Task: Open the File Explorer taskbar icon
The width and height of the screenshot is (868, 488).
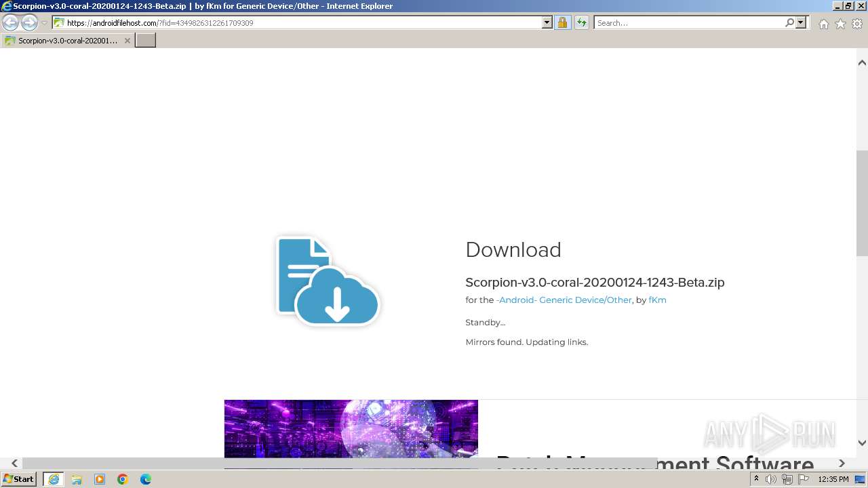Action: tap(77, 479)
